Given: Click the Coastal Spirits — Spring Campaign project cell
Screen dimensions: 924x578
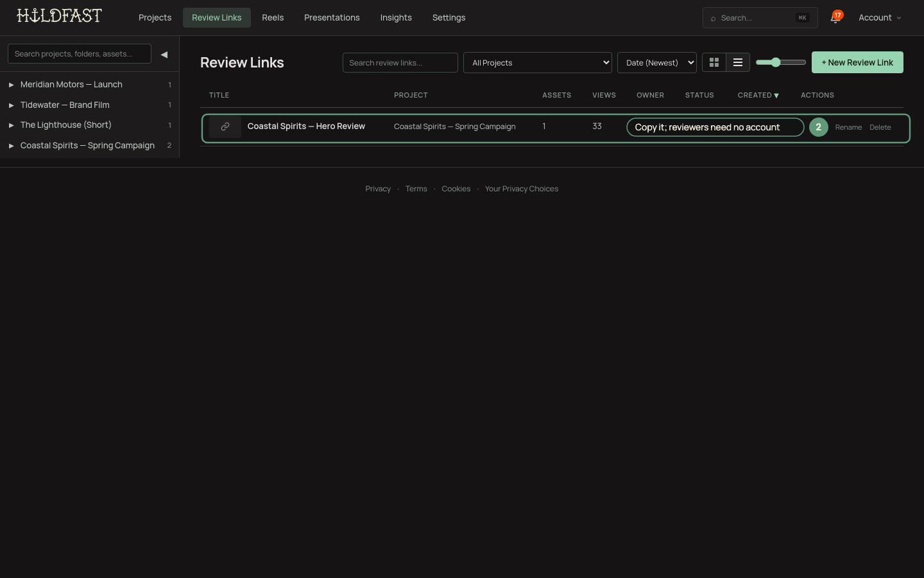Looking at the screenshot, I should tap(454, 127).
